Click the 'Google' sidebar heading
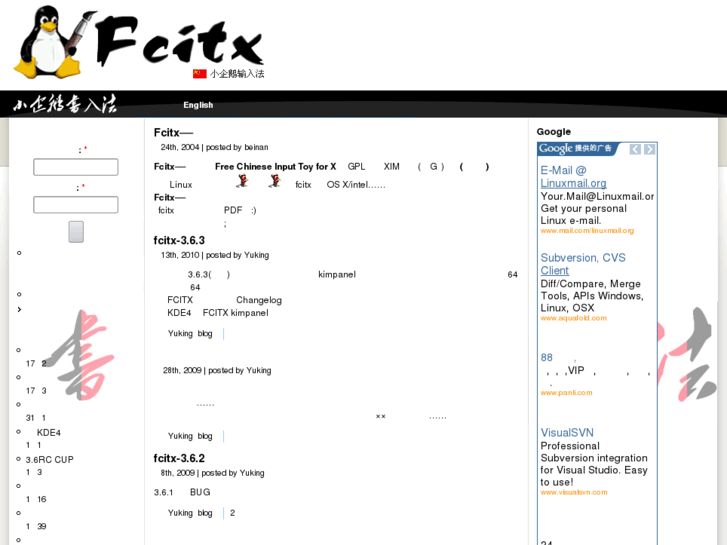Screen dimensions: 727x545 pos(554,132)
